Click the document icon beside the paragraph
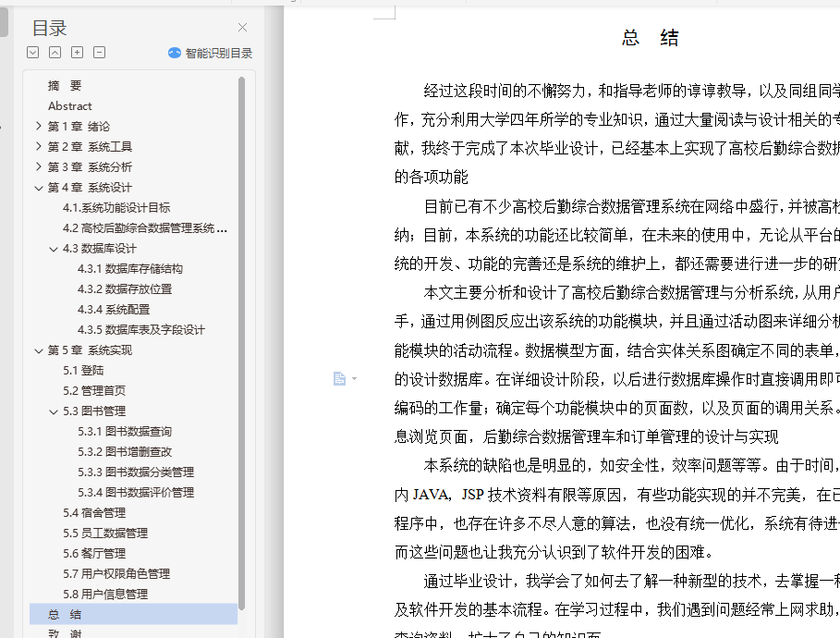This screenshot has width=840, height=638. point(339,378)
